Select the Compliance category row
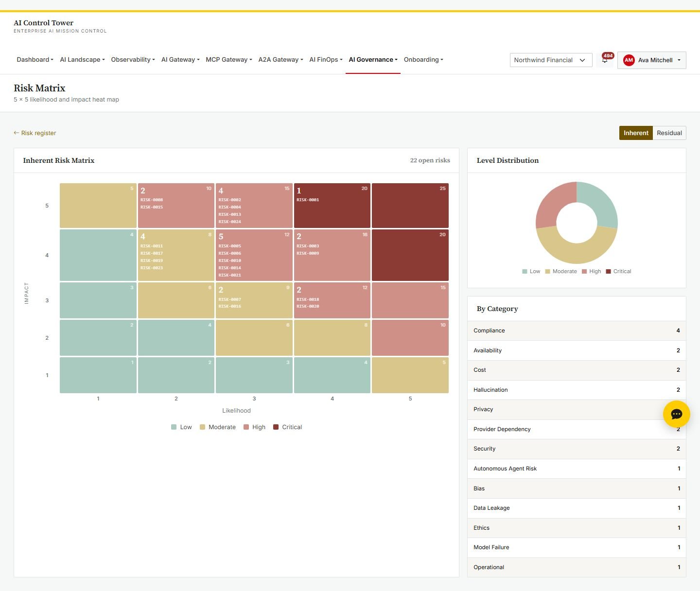This screenshot has height=591, width=700. pos(577,330)
